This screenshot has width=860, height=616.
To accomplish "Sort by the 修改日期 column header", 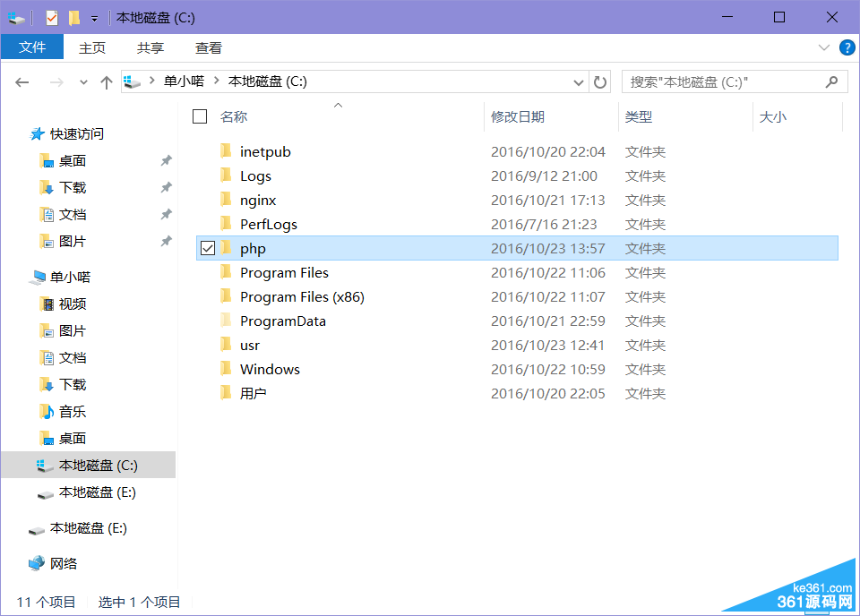I will (517, 116).
